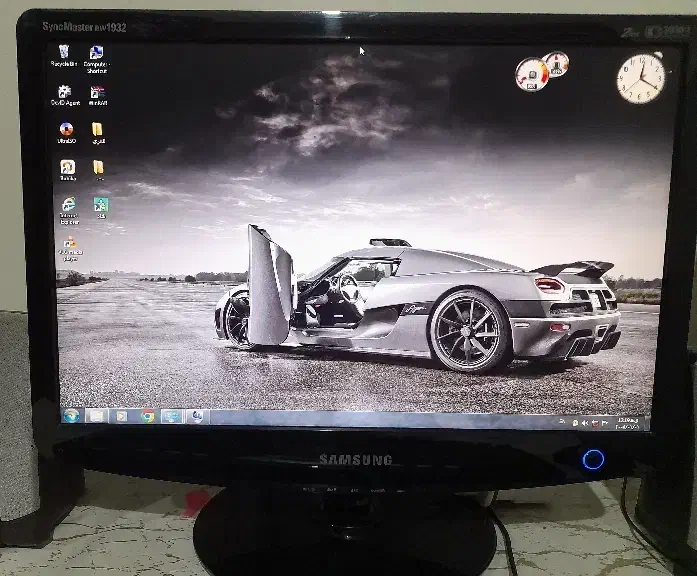Click the Windows Start orb

click(71, 415)
